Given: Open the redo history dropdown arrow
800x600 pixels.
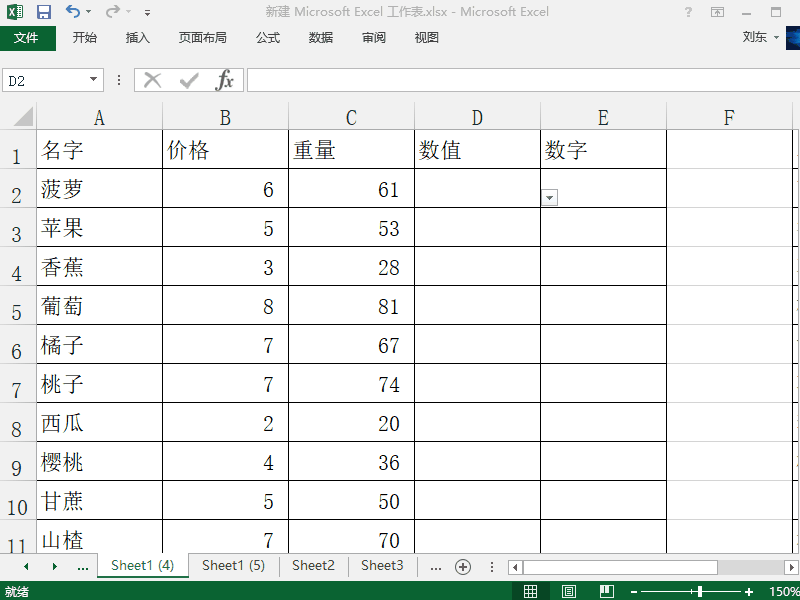Looking at the screenshot, I should 128,12.
